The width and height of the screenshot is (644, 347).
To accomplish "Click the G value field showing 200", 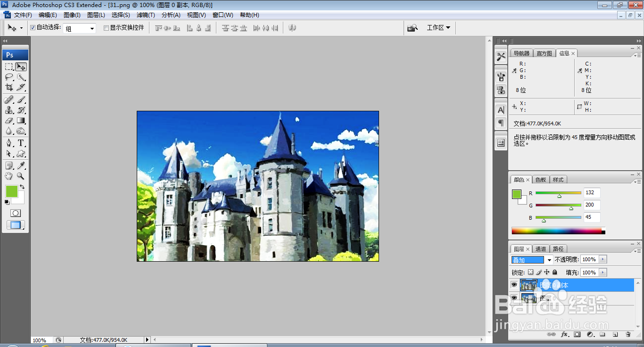I will [x=592, y=205].
